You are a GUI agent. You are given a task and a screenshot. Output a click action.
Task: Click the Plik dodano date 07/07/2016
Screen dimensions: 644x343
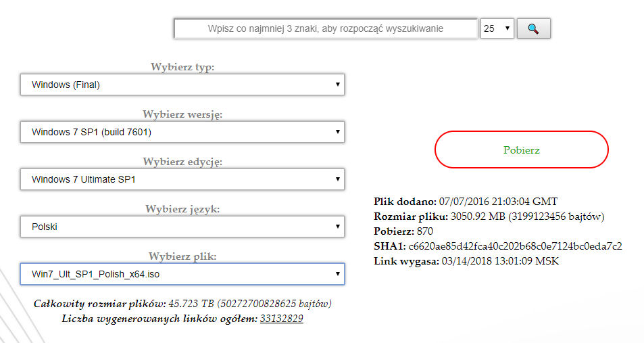[x=498, y=202]
